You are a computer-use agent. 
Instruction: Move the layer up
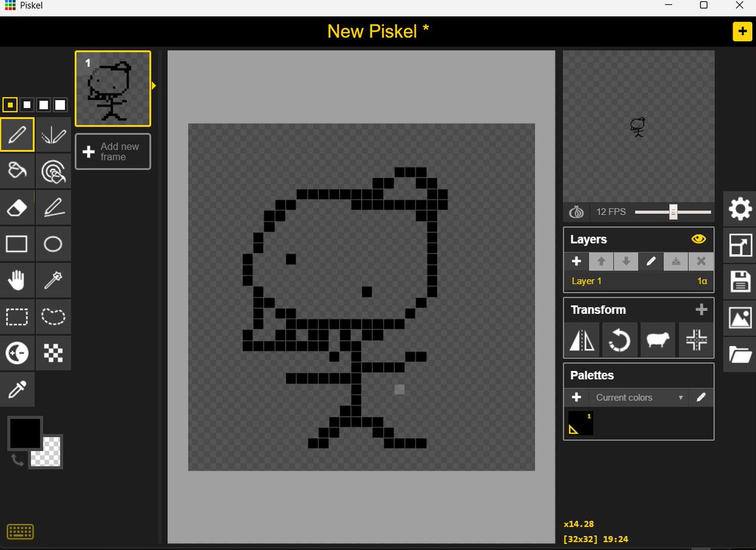601,261
